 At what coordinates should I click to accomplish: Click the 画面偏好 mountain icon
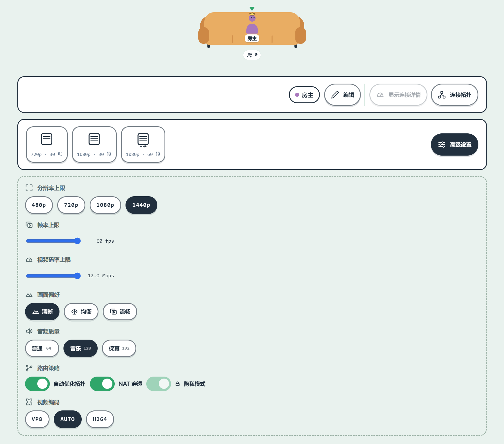point(29,295)
